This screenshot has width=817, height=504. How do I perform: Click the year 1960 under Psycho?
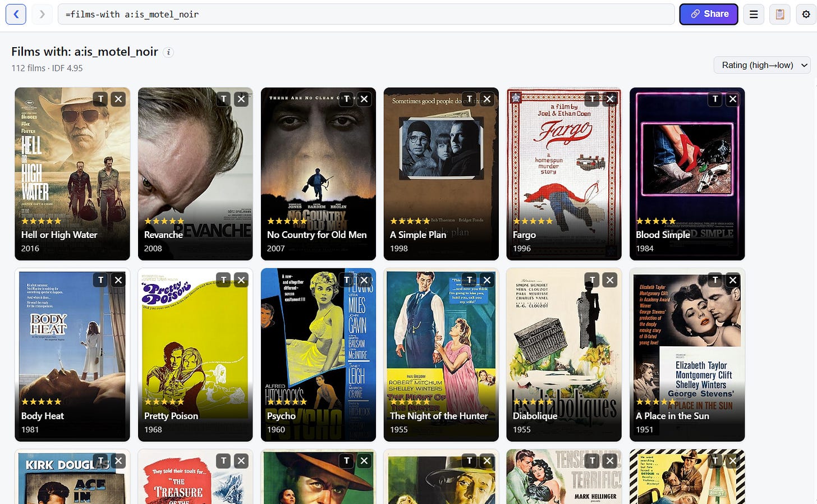pyautogui.click(x=276, y=429)
